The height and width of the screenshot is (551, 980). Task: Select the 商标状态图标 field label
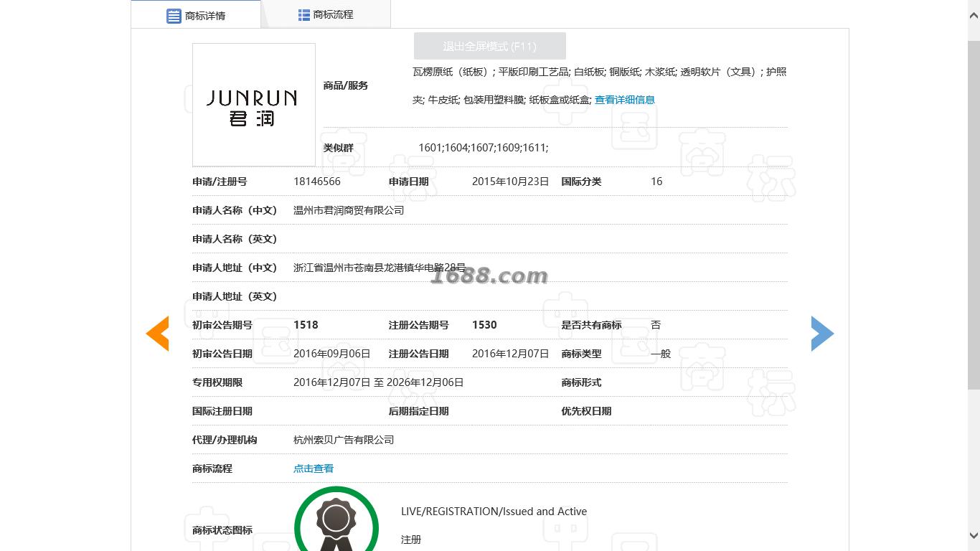(222, 530)
